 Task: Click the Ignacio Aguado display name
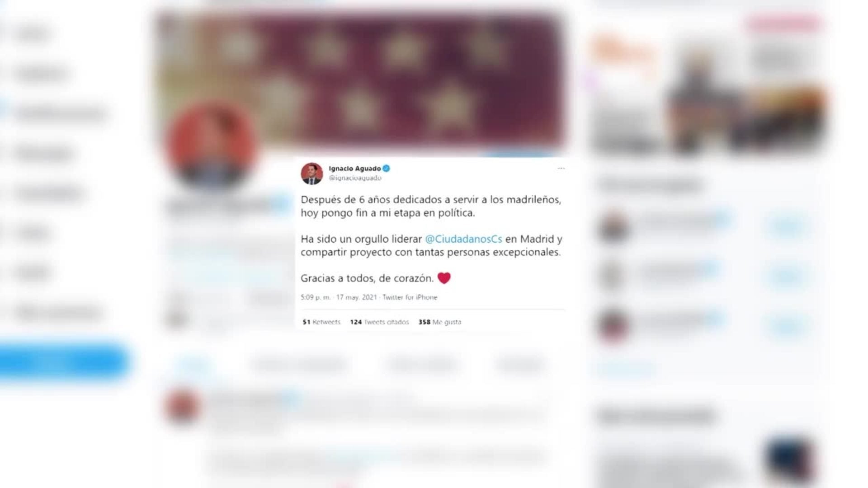(355, 169)
